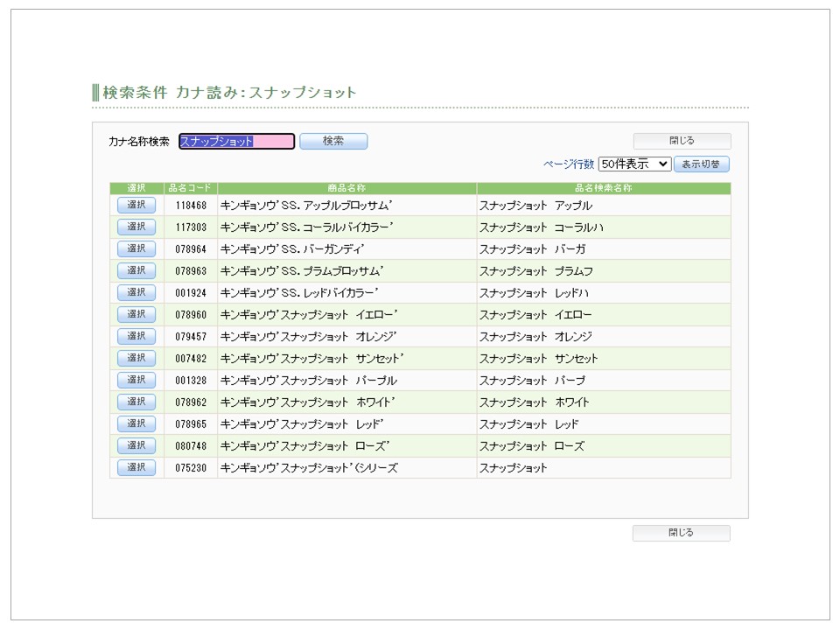Pick 選択 for スナップショット ホワイト item

coord(136,402)
